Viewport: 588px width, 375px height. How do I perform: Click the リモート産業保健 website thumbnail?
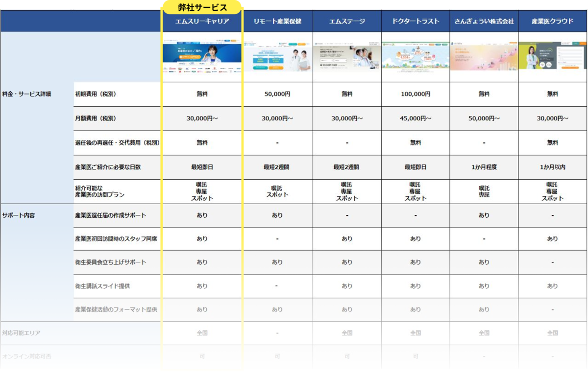(277, 57)
